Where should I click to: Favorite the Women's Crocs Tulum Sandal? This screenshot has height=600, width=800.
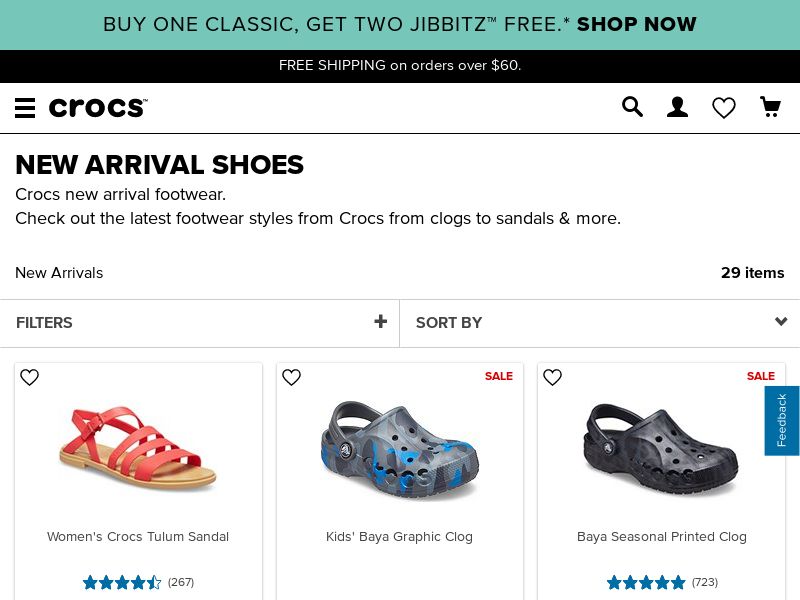30,377
